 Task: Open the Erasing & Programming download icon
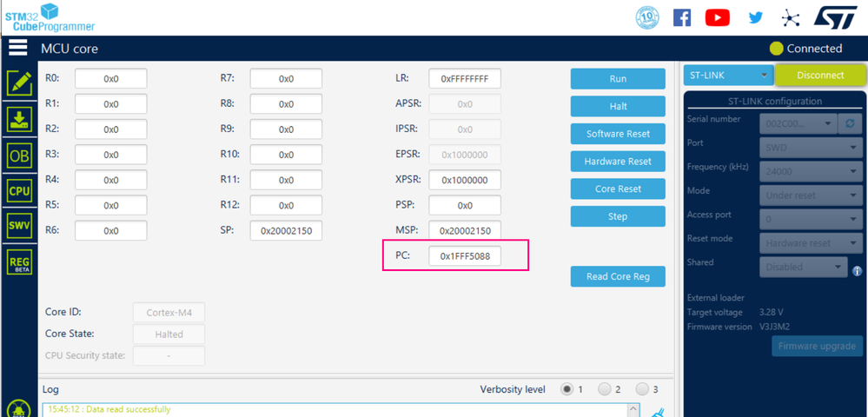pos(19,118)
